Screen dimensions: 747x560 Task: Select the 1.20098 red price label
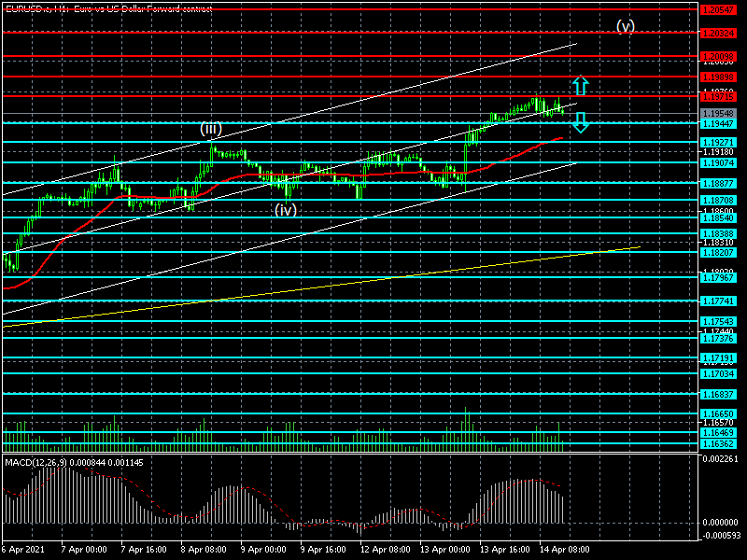tap(718, 56)
